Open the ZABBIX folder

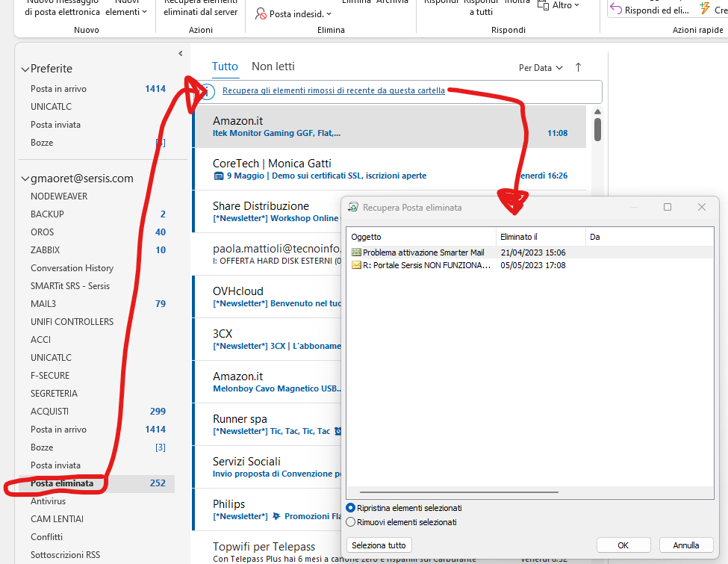tap(97, 250)
